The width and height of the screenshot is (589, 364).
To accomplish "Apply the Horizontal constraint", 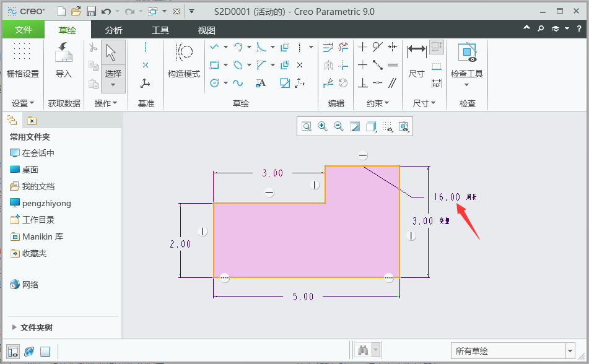I will pos(362,65).
